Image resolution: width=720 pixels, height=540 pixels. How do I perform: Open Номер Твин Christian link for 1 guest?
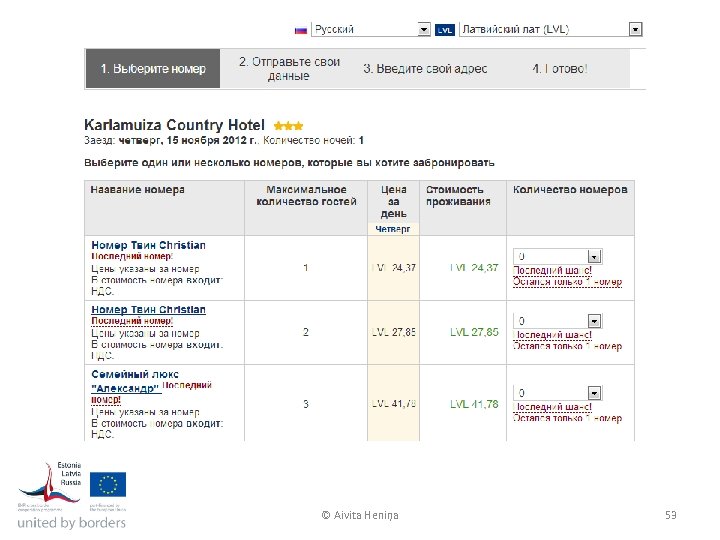coord(148,245)
